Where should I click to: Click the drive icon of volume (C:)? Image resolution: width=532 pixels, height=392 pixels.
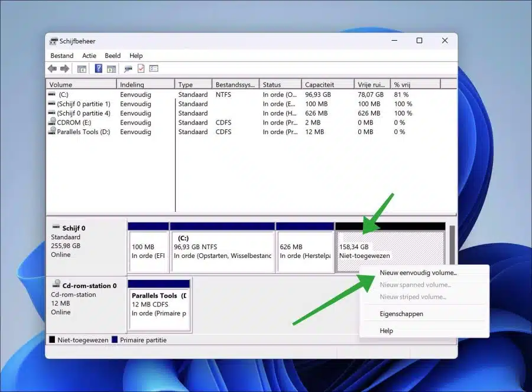click(x=51, y=94)
